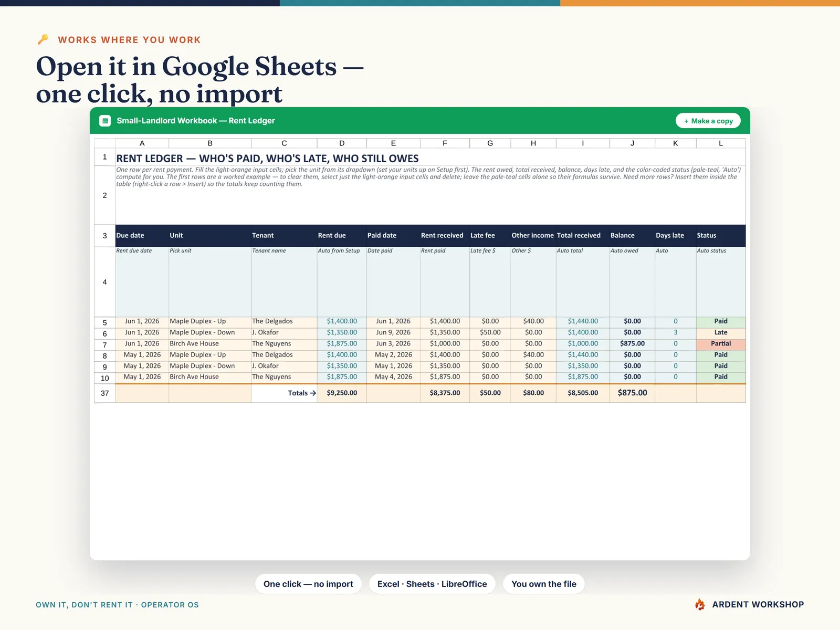Select The Nguyens tenant cell in row 10
Screen dimensions: 840x630
click(284, 377)
